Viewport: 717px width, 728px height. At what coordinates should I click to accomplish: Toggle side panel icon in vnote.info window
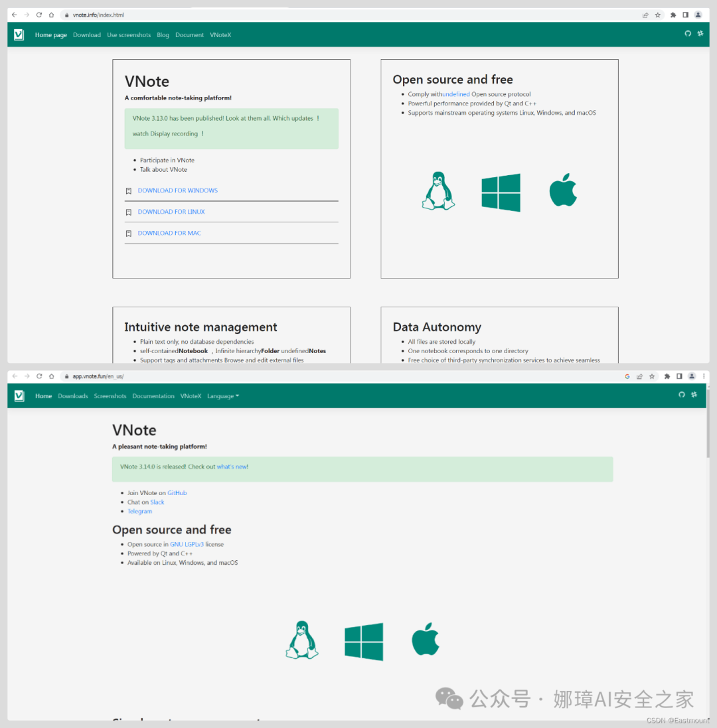685,15
